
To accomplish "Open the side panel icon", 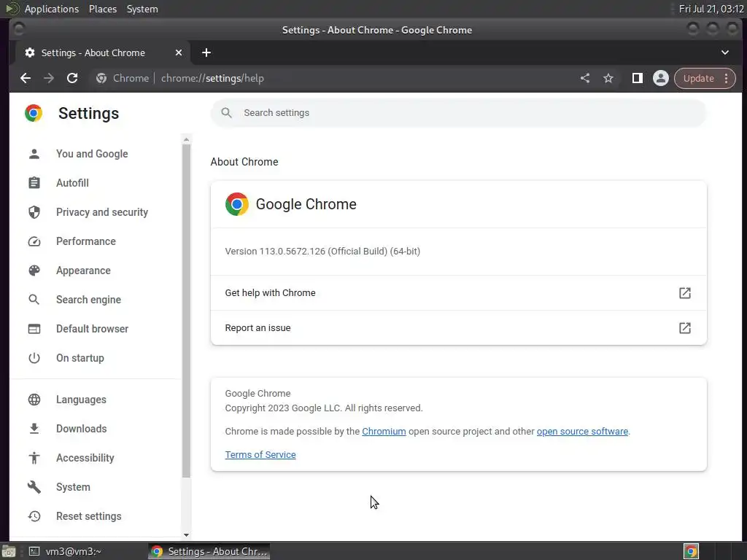I will click(638, 78).
